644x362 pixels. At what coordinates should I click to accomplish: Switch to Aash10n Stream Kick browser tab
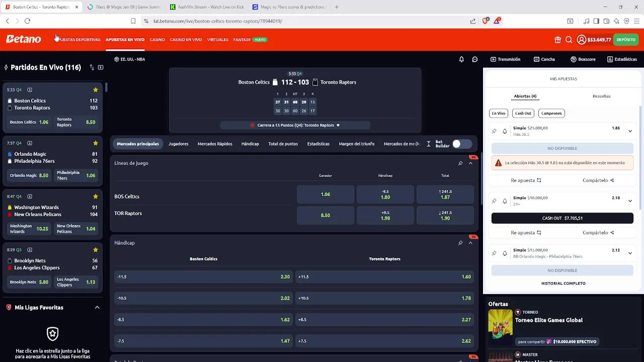(x=206, y=7)
